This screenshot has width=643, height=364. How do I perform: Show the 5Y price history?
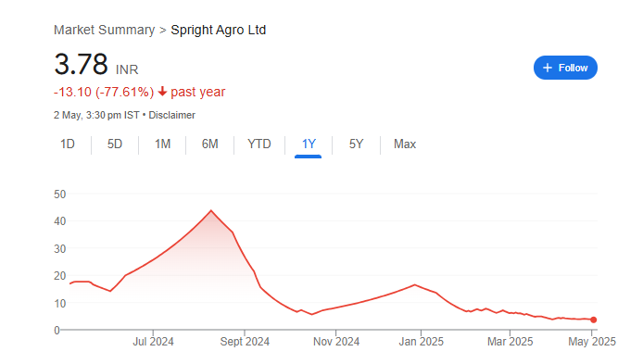coord(356,144)
